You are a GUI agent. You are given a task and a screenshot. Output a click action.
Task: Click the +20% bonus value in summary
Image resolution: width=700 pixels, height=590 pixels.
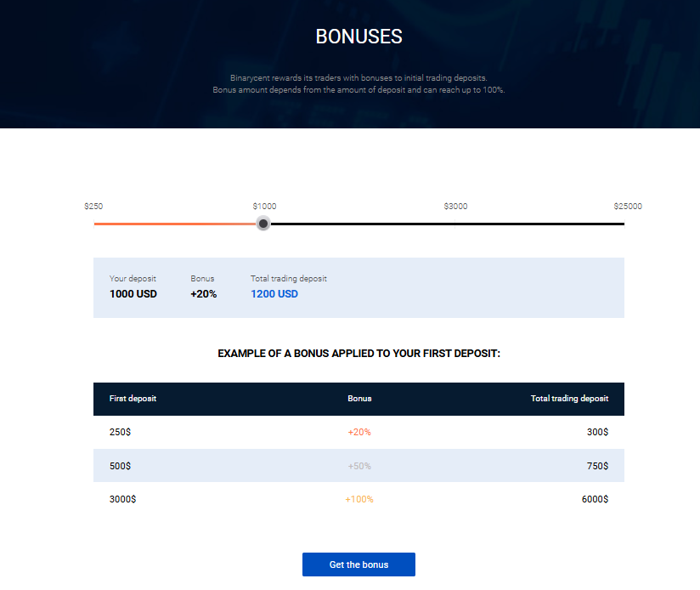tap(204, 294)
